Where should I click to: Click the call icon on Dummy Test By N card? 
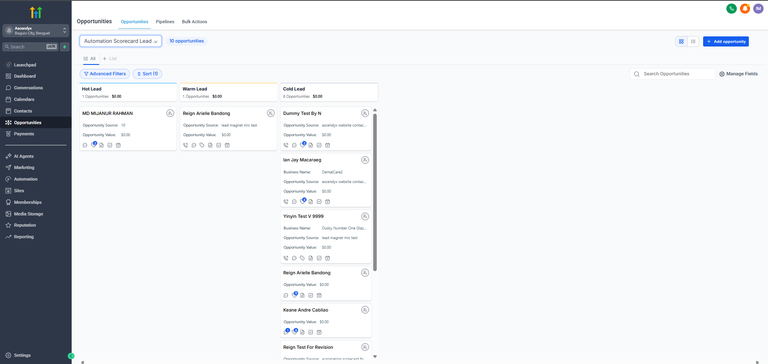(286, 146)
